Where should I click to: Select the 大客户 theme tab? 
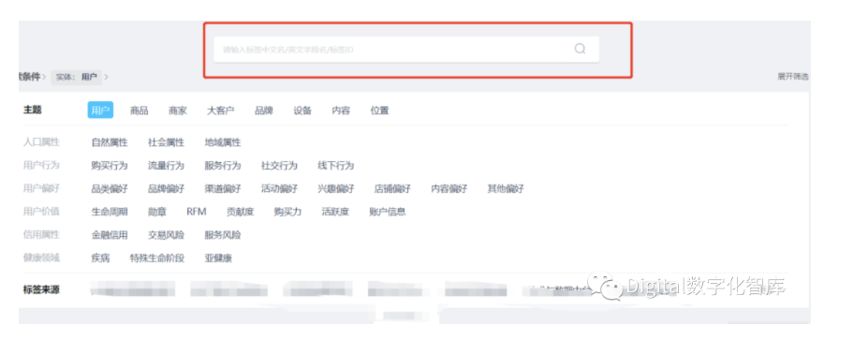tap(220, 111)
